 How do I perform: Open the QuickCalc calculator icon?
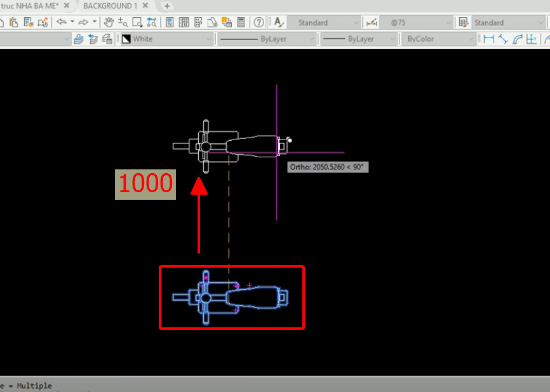click(x=241, y=22)
